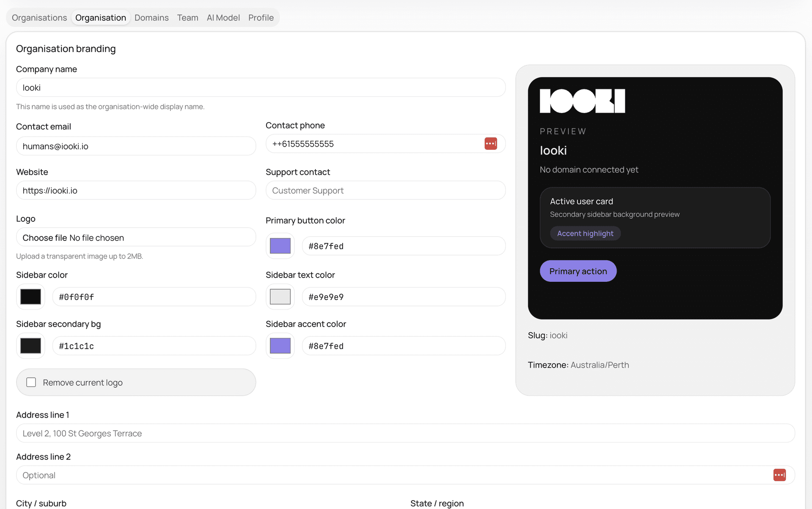This screenshot has height=509, width=812.
Task: Go to the Team tab
Action: tap(188, 18)
